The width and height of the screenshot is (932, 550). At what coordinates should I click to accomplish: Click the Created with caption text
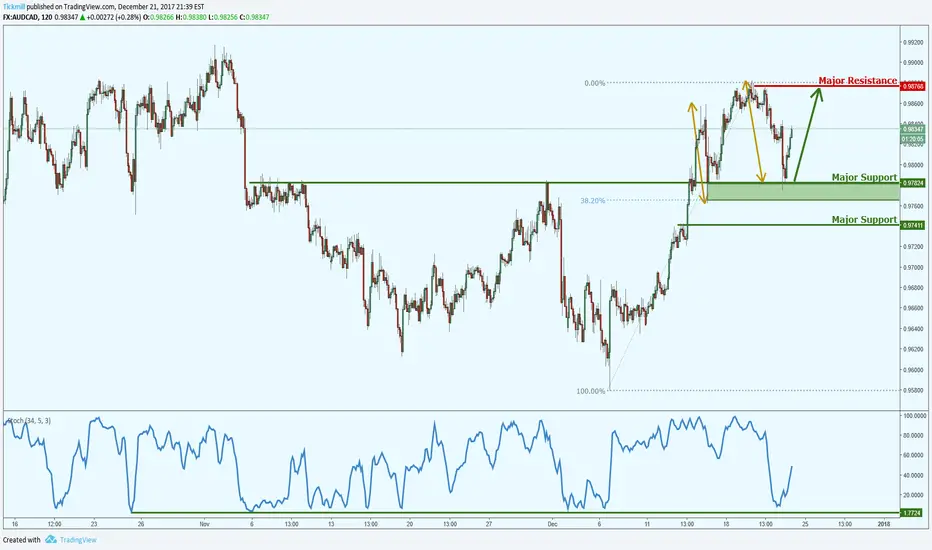click(21, 540)
